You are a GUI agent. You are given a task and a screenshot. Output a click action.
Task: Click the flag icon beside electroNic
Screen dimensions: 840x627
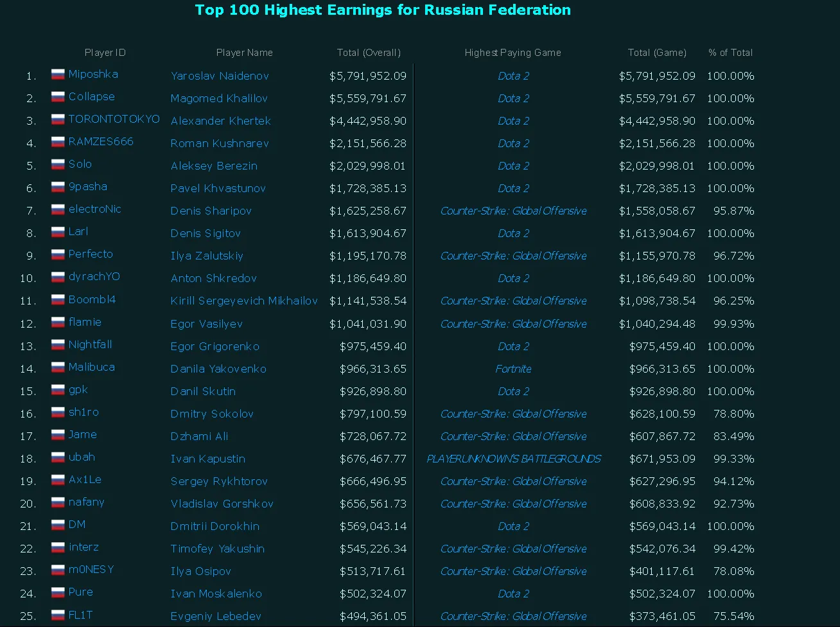point(58,209)
